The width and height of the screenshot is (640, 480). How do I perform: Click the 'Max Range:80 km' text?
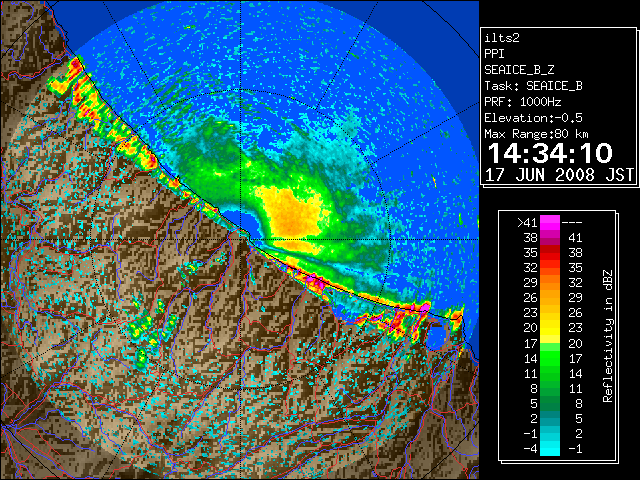pyautogui.click(x=536, y=134)
